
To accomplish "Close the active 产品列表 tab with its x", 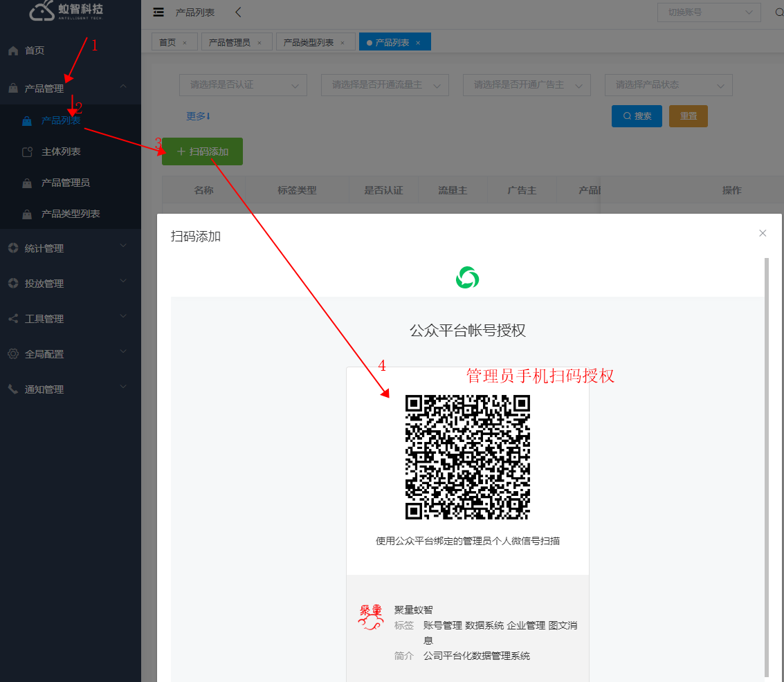I will 418,43.
